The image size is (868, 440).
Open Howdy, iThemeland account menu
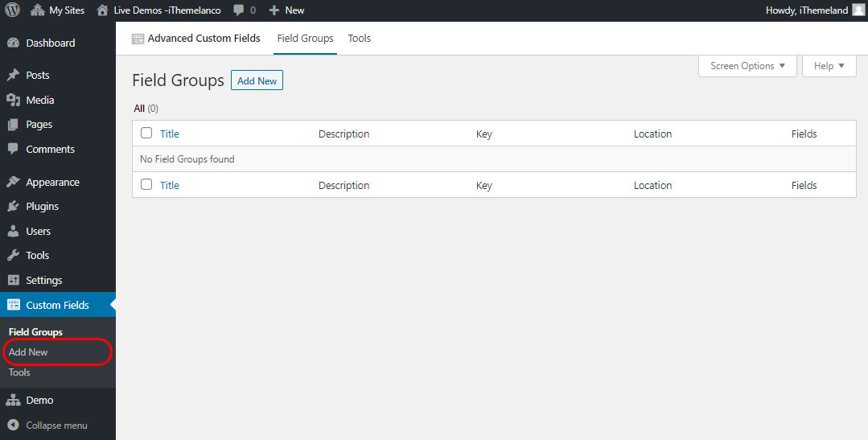pyautogui.click(x=815, y=10)
